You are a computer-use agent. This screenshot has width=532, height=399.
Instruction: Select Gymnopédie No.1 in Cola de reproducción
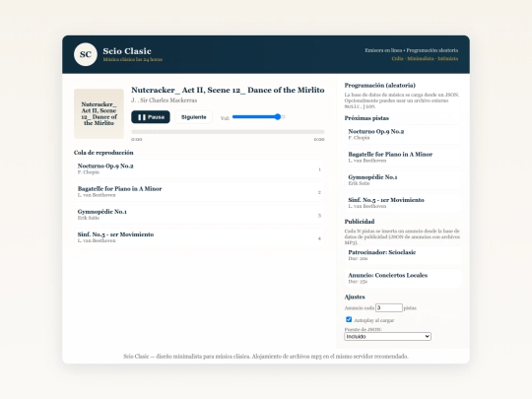199,215
